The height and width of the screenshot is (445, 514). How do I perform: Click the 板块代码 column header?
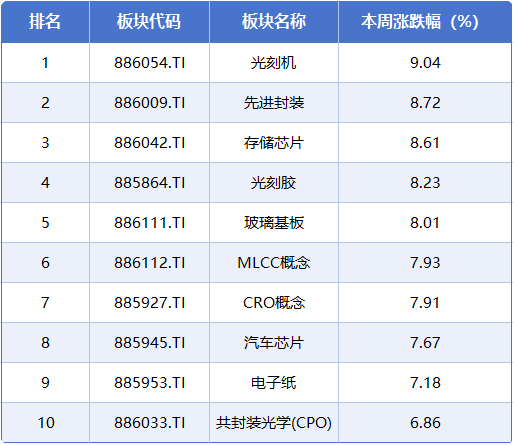click(x=149, y=22)
